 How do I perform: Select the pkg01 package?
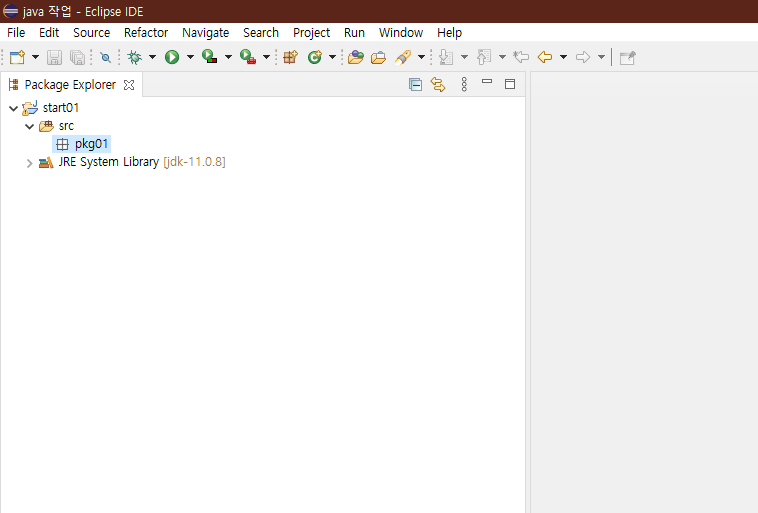[91, 144]
